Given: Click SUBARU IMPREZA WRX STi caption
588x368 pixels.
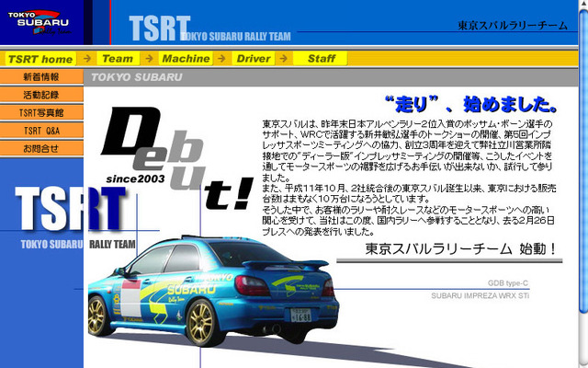Looking at the screenshot, I should [x=480, y=295].
